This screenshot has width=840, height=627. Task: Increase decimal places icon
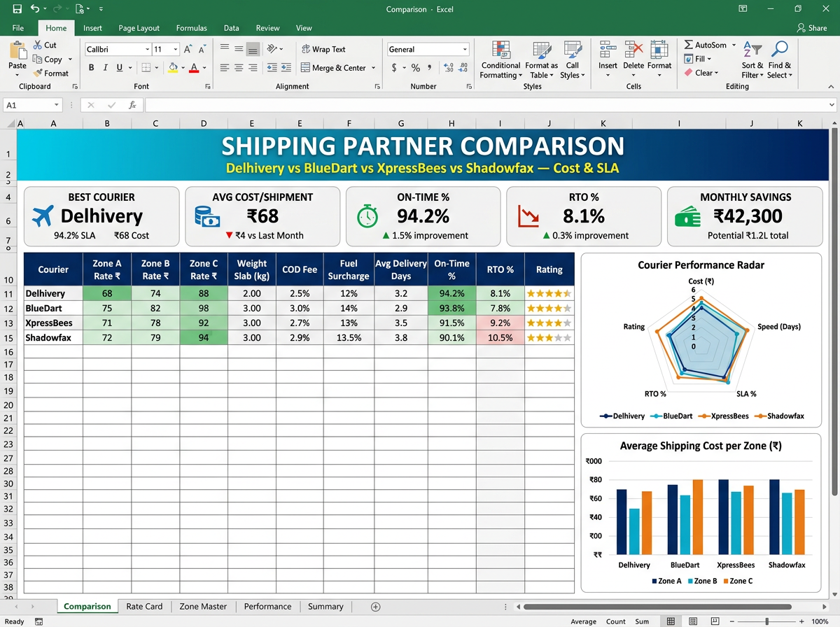[x=449, y=68]
